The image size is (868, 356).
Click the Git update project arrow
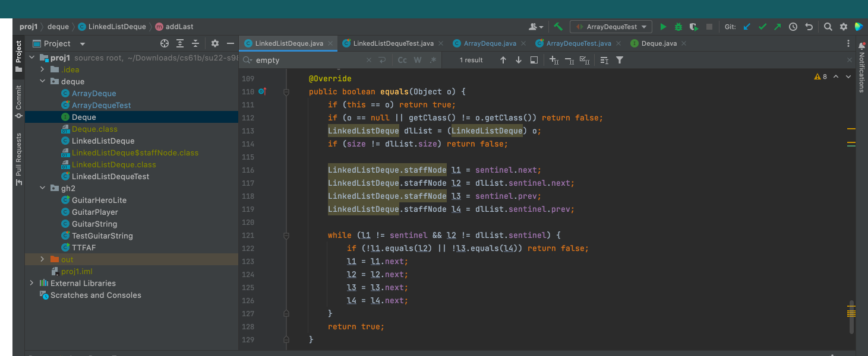pyautogui.click(x=747, y=27)
